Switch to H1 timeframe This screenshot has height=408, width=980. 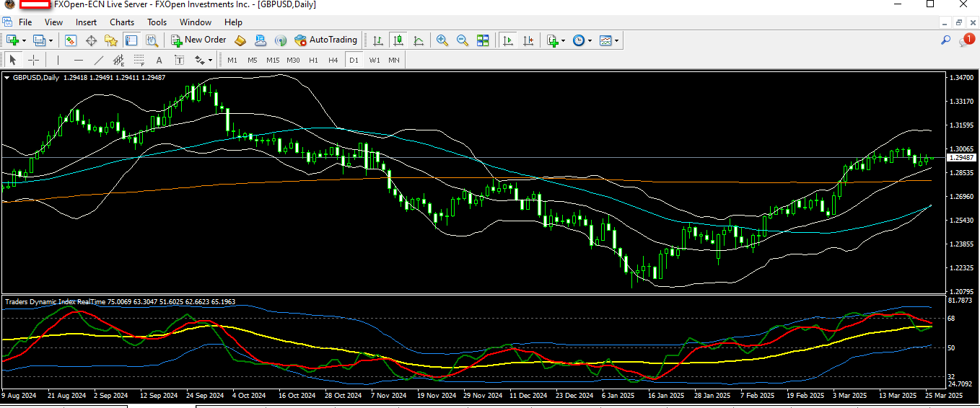point(313,60)
